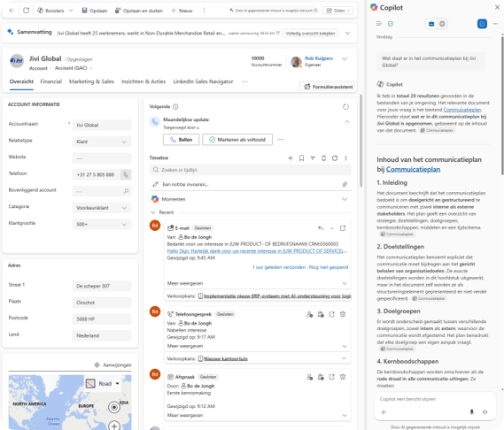Refresh the Volgende section with circular arrow
This screenshot has height=430, width=504.
(345, 107)
